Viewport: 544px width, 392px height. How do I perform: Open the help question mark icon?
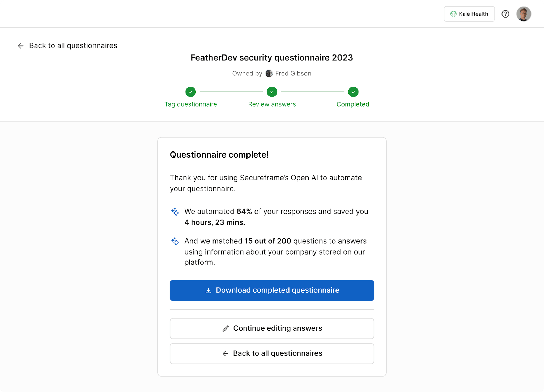(x=505, y=14)
